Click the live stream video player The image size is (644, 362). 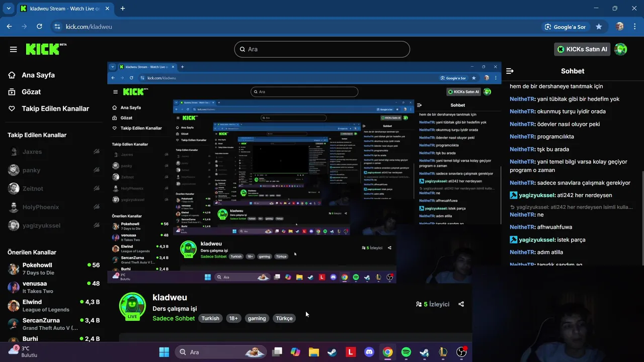click(304, 172)
